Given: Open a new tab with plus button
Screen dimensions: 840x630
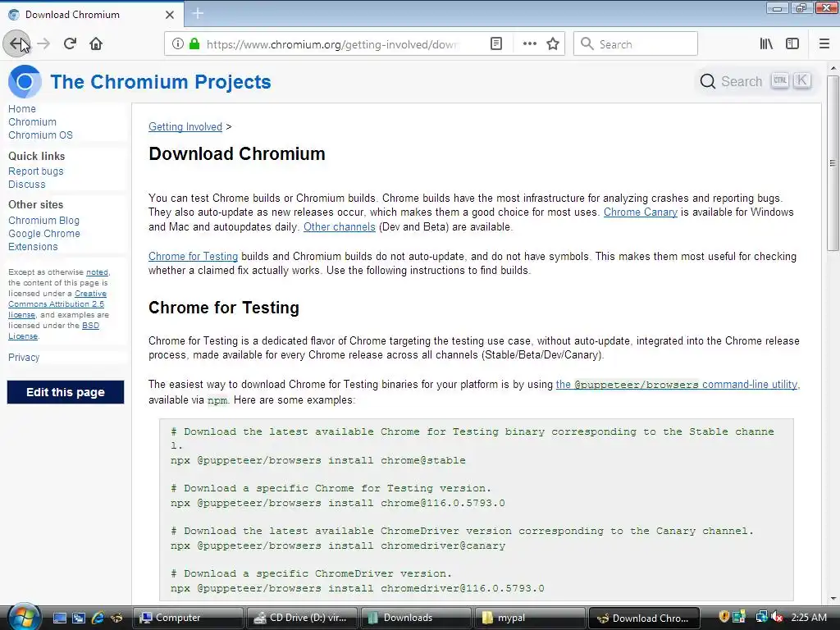Looking at the screenshot, I should (x=198, y=13).
